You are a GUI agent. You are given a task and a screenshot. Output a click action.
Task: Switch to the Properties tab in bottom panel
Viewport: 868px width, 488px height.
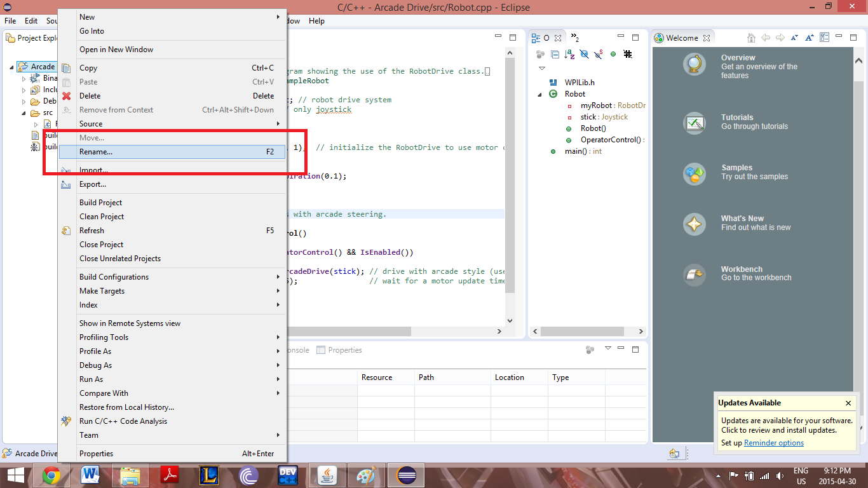click(x=339, y=350)
